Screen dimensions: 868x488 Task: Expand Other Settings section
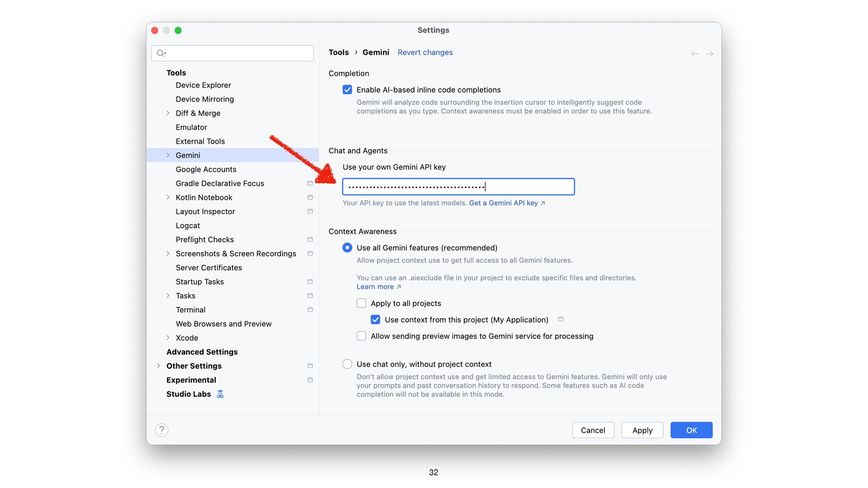(x=159, y=366)
